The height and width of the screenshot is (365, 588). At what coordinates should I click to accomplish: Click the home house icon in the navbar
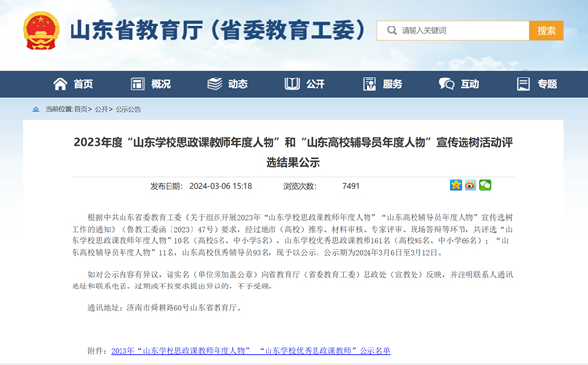(60, 83)
